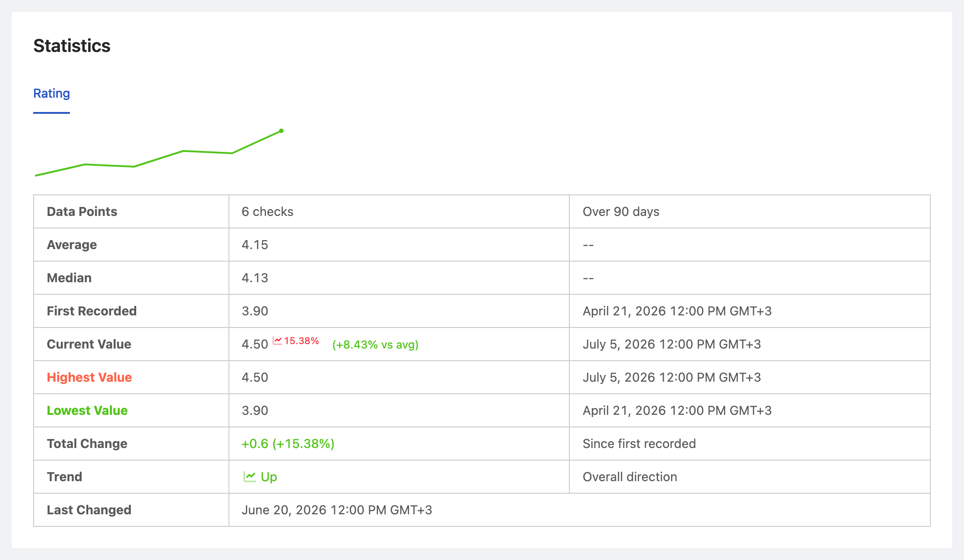The image size is (964, 560).
Task: Click the Last Changed label
Action: tap(89, 510)
